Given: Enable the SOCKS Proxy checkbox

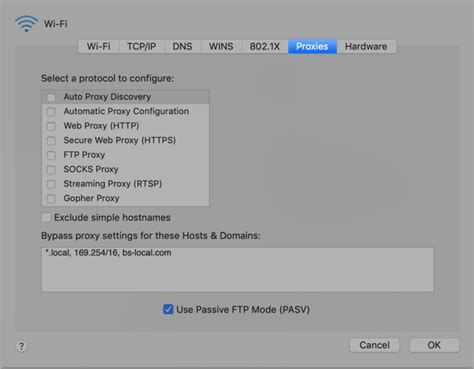Looking at the screenshot, I should tap(51, 170).
